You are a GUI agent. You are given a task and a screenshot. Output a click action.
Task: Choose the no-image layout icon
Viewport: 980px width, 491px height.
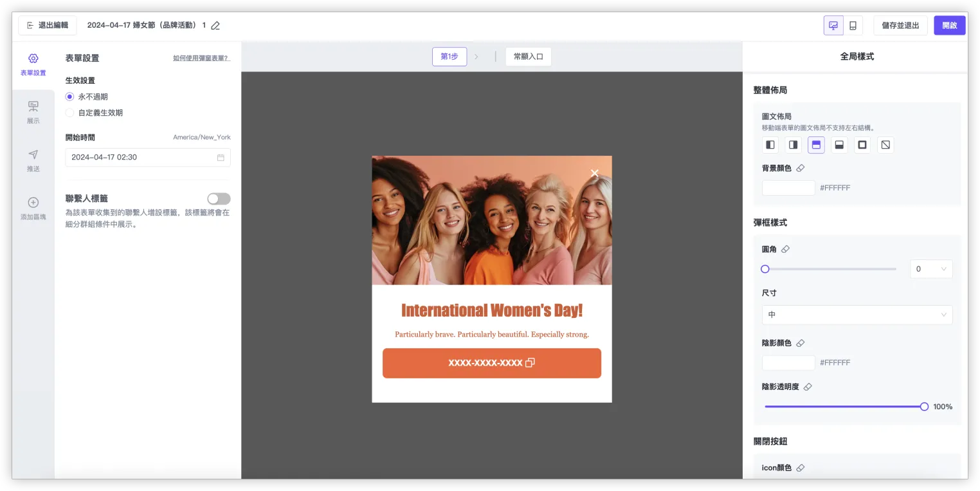[x=885, y=145]
